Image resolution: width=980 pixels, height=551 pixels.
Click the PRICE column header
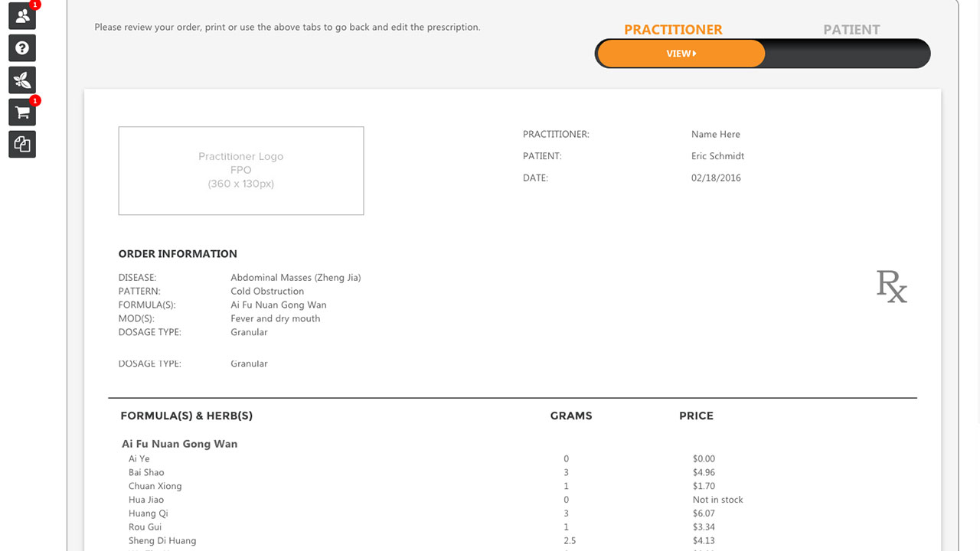click(696, 416)
